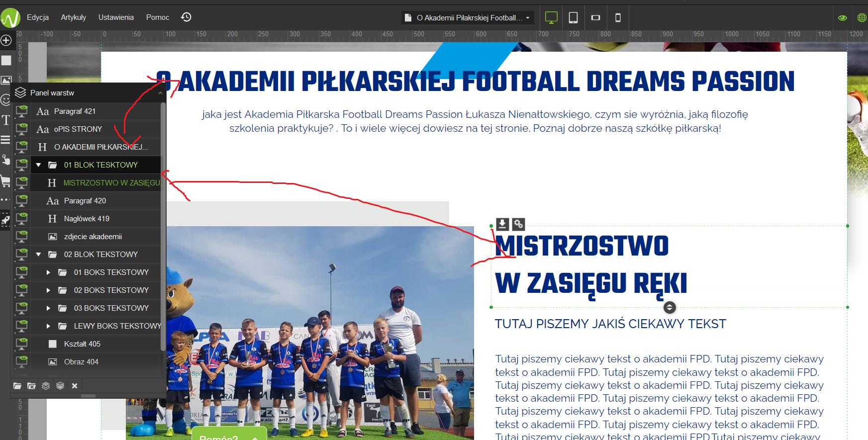Image resolution: width=868 pixels, height=440 pixels.
Task: Toggle visibility of 02 BLOK TEKSTOWY layer
Action: [x=21, y=255]
